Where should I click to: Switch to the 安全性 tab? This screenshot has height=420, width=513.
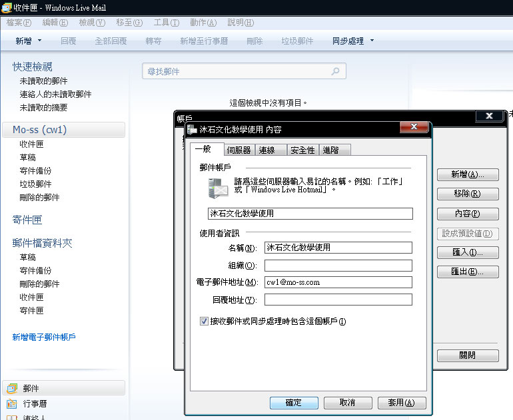[x=303, y=150]
